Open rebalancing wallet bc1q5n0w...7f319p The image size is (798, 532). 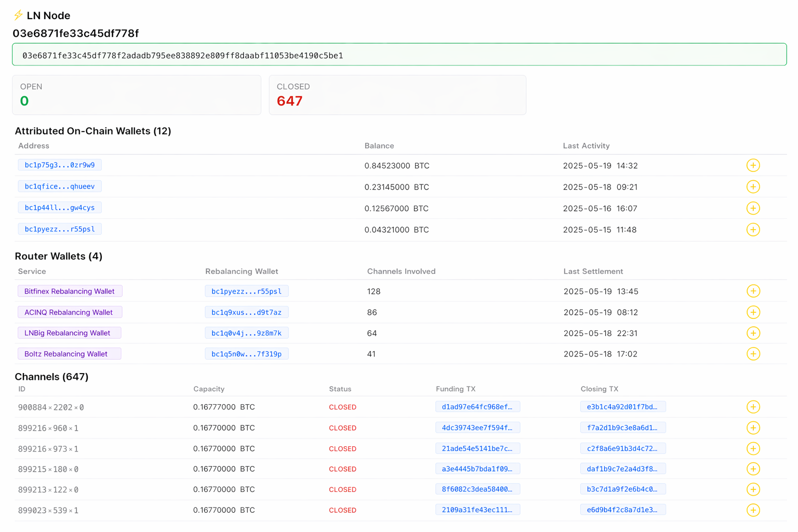pos(247,354)
